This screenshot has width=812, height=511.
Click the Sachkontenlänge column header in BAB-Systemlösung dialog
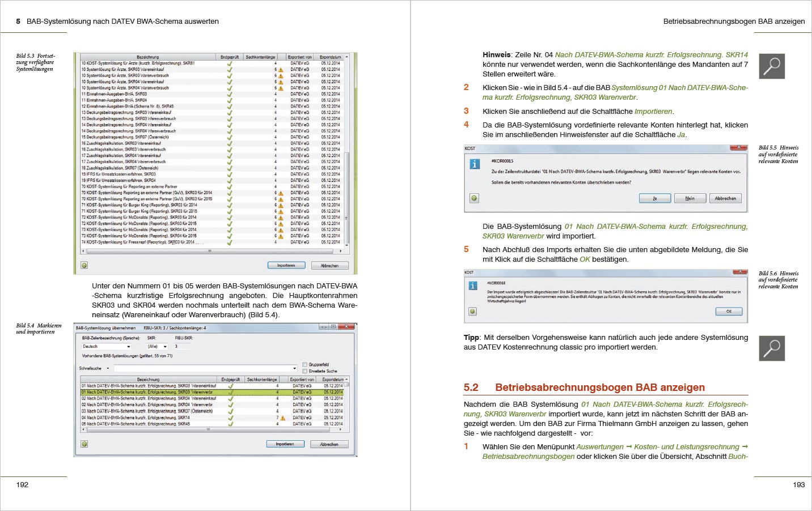point(262,380)
